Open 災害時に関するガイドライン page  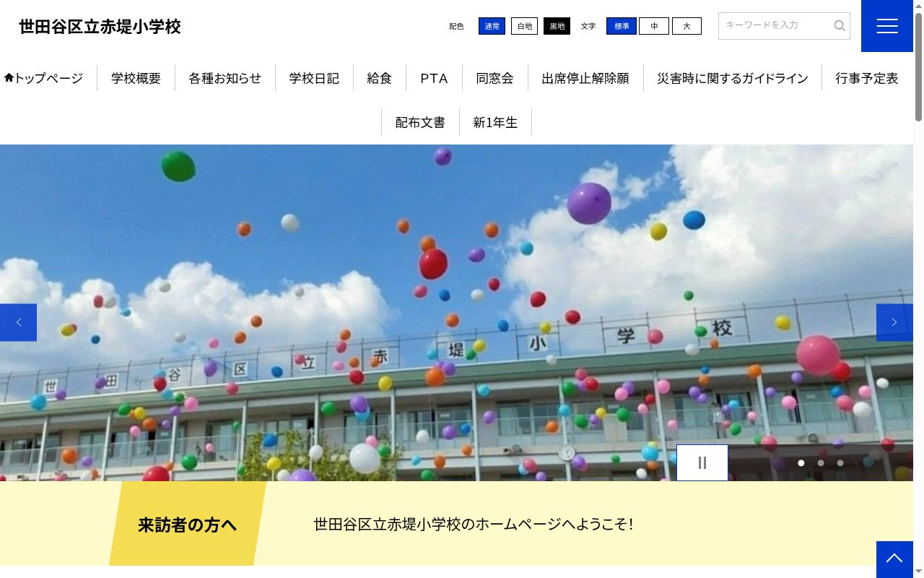pos(733,78)
